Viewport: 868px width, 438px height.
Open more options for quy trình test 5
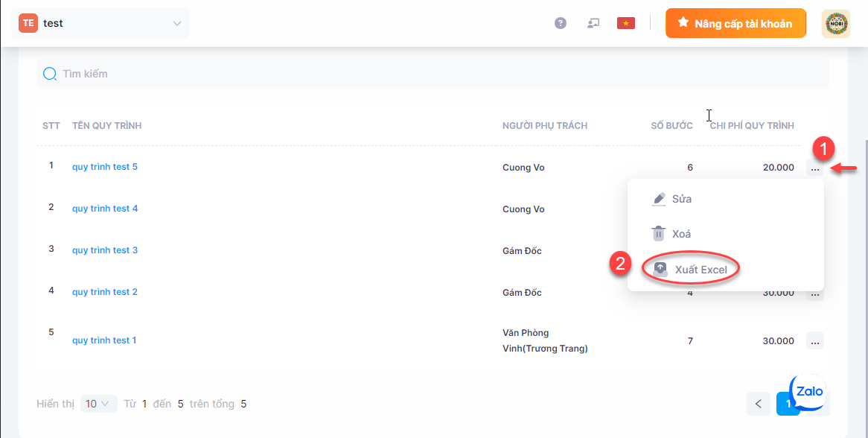click(815, 168)
